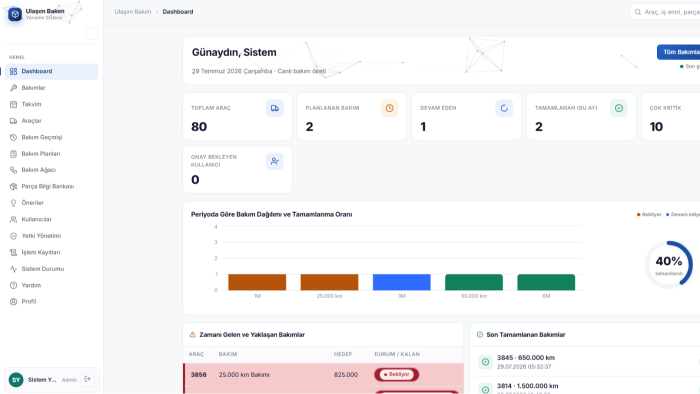Click the Takvim calendar icon

[13, 104]
